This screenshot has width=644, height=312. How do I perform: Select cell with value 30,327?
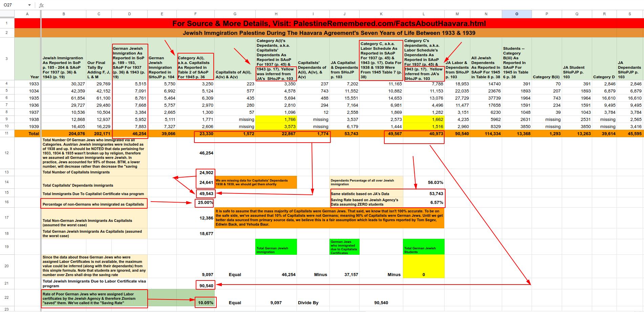click(x=64, y=84)
